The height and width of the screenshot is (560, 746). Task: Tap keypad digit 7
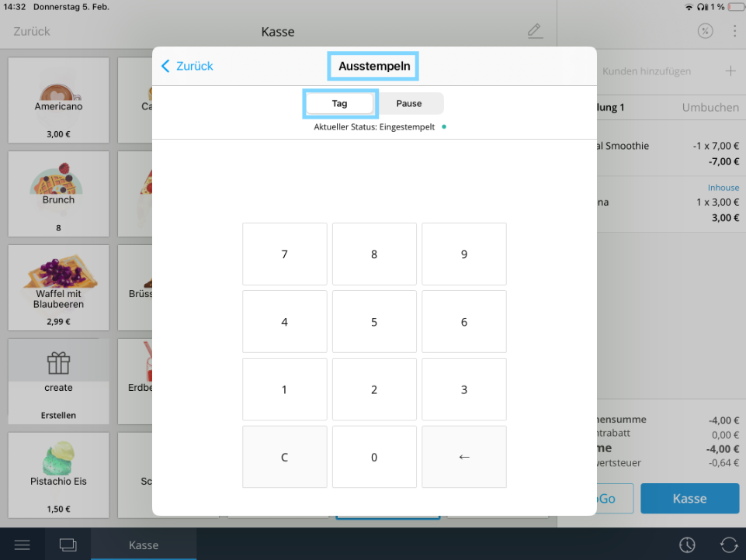pos(285,254)
